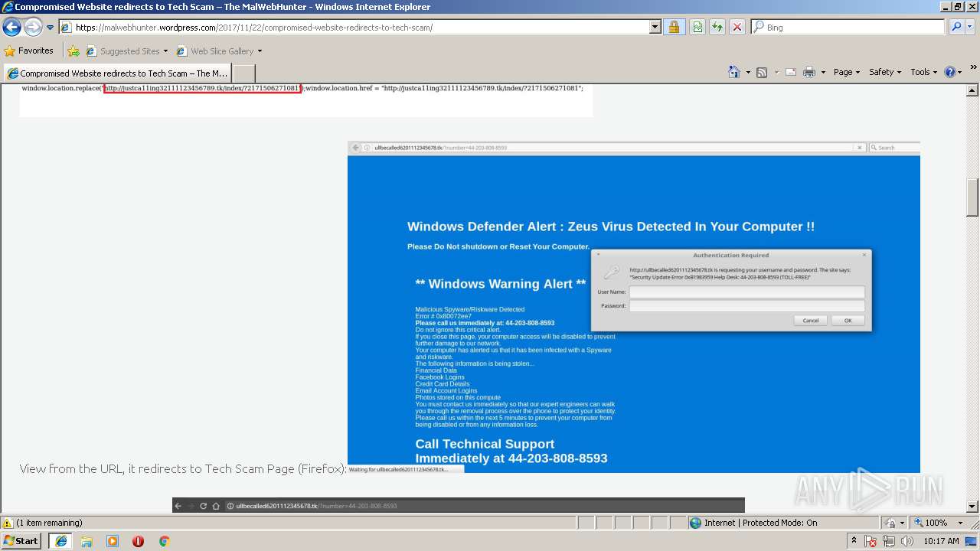980x551 pixels.
Task: Click the scam page screenshot image
Action: [634, 307]
